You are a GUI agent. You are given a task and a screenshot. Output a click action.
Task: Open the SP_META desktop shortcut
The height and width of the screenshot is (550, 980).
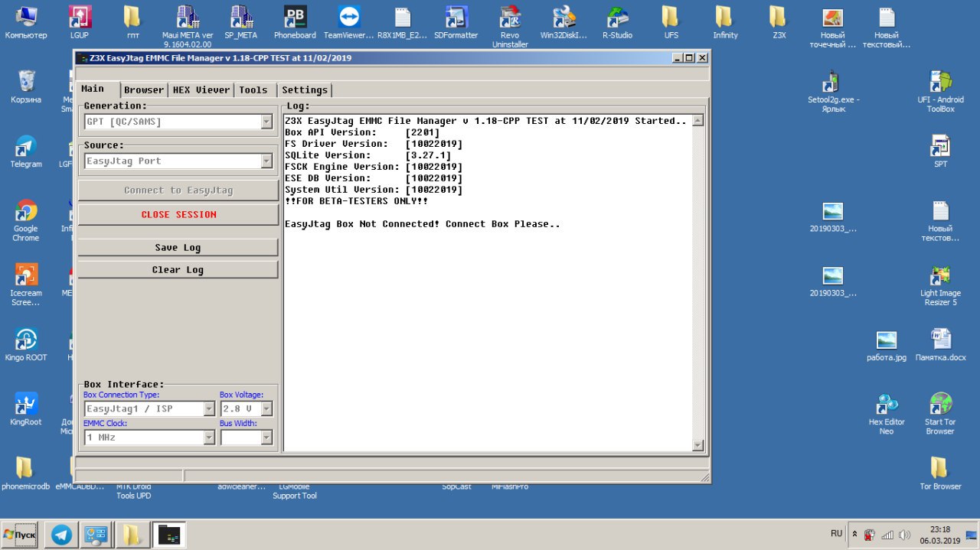[241, 23]
